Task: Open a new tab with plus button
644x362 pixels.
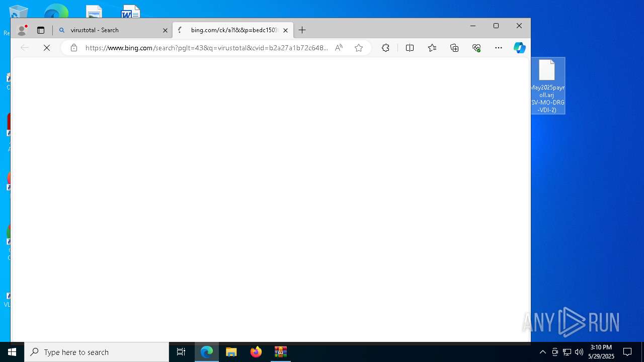Action: click(302, 30)
